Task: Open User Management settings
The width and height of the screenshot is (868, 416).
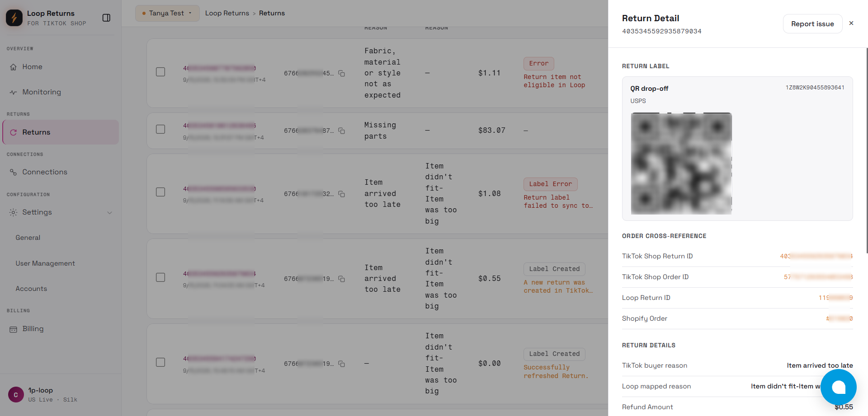Action: point(45,263)
